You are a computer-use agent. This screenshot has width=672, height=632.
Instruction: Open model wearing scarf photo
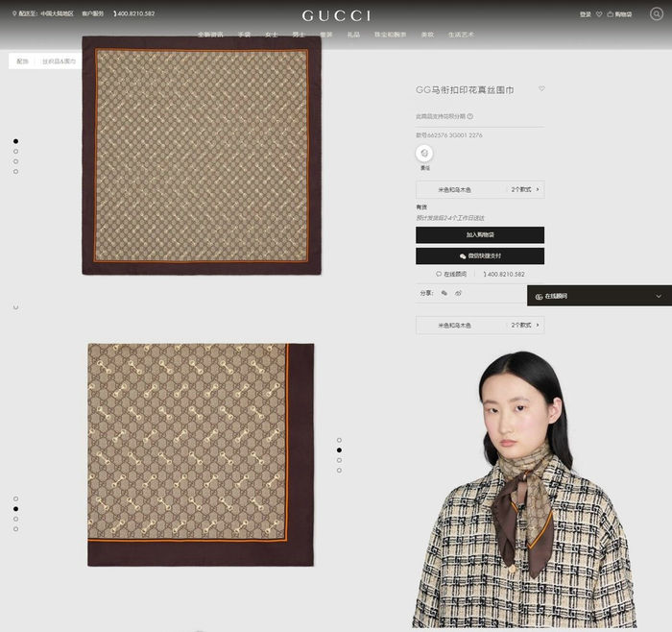pos(524,490)
